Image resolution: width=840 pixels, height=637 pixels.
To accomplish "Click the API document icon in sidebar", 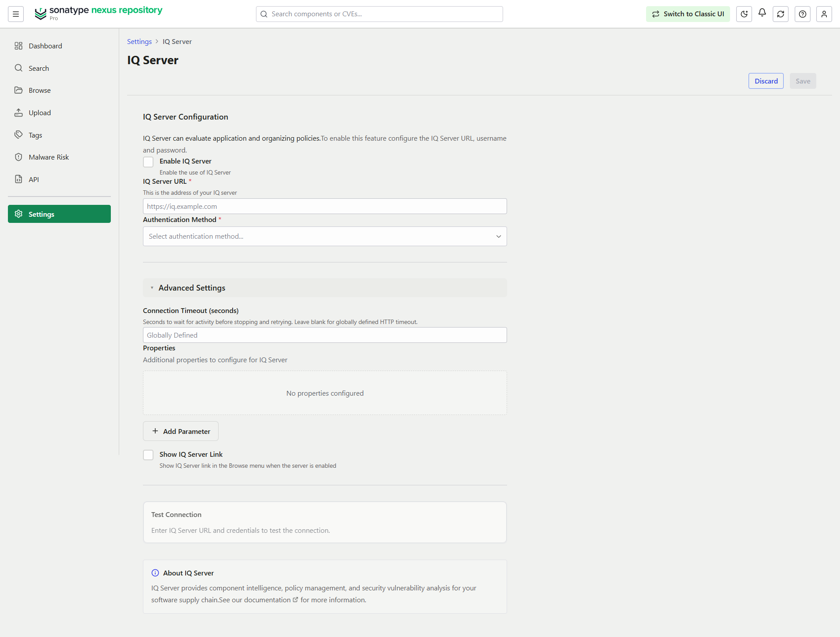I will pyautogui.click(x=18, y=179).
